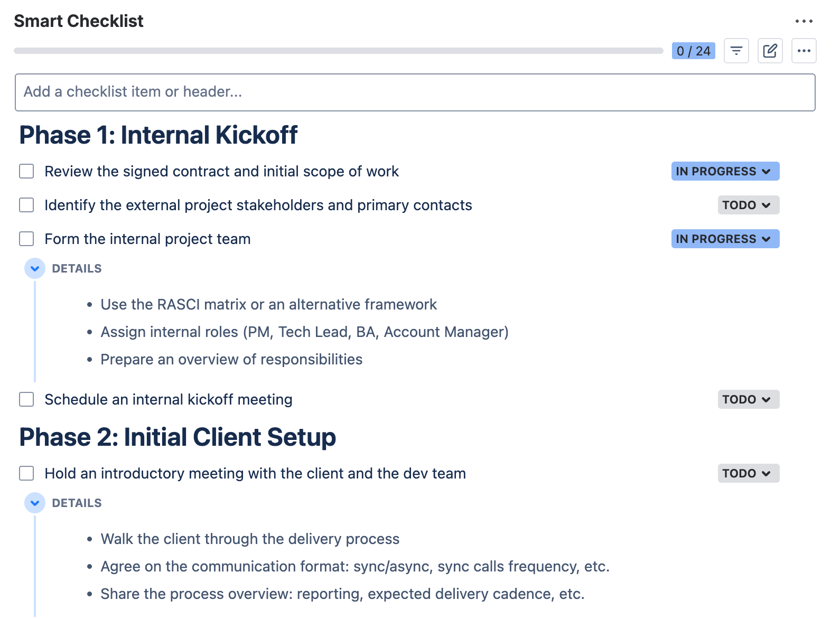Click the 0 / 24 progress counter badge
The width and height of the screenshot is (840, 619).
click(x=693, y=51)
